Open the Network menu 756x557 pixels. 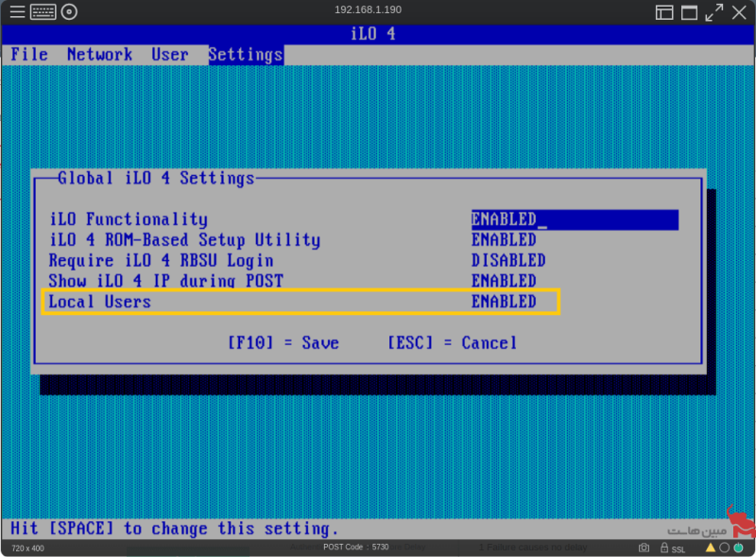(x=100, y=55)
